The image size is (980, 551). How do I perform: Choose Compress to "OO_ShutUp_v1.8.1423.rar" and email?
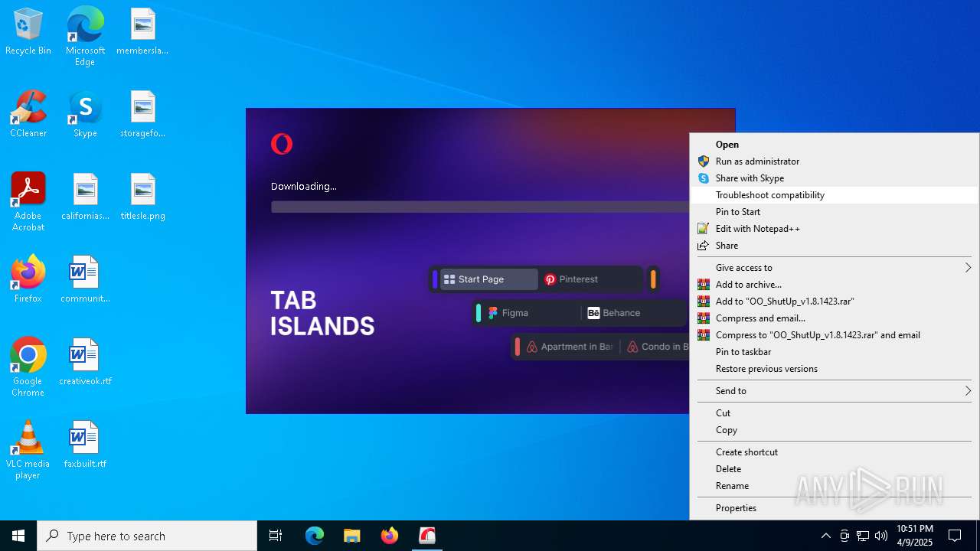click(835, 335)
